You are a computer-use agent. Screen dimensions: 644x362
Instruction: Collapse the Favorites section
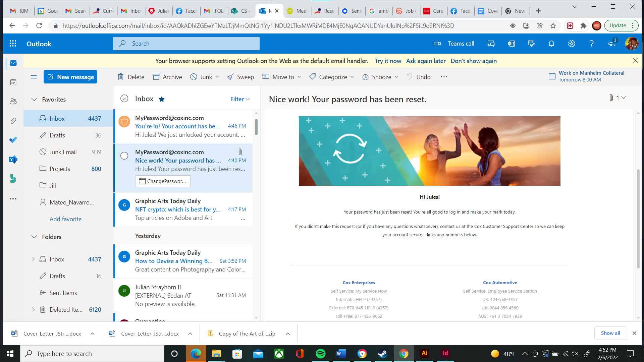34,100
